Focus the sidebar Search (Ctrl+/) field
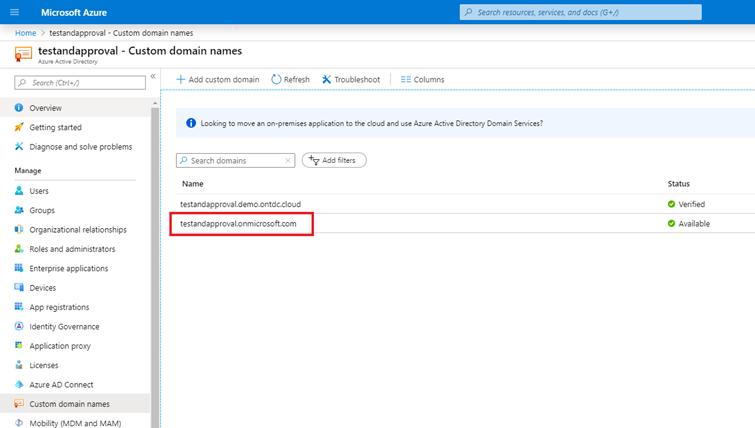Image resolution: width=755 pixels, height=428 pixels. [80, 83]
